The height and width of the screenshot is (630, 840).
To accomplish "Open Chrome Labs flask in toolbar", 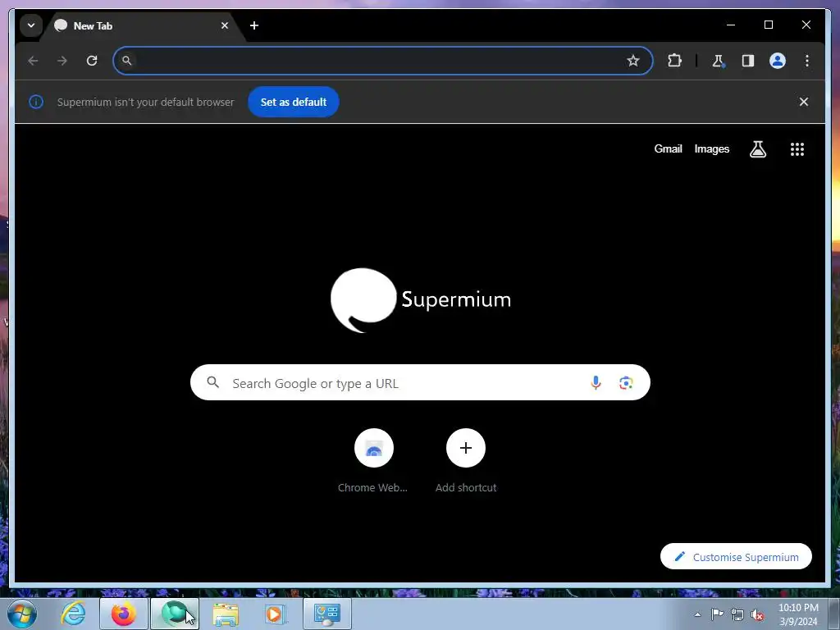I will [x=719, y=61].
